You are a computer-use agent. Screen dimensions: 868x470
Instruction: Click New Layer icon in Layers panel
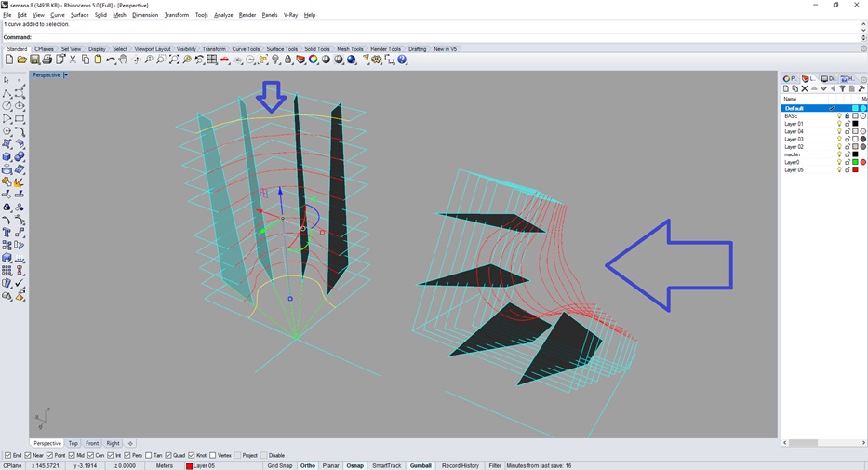pos(786,88)
